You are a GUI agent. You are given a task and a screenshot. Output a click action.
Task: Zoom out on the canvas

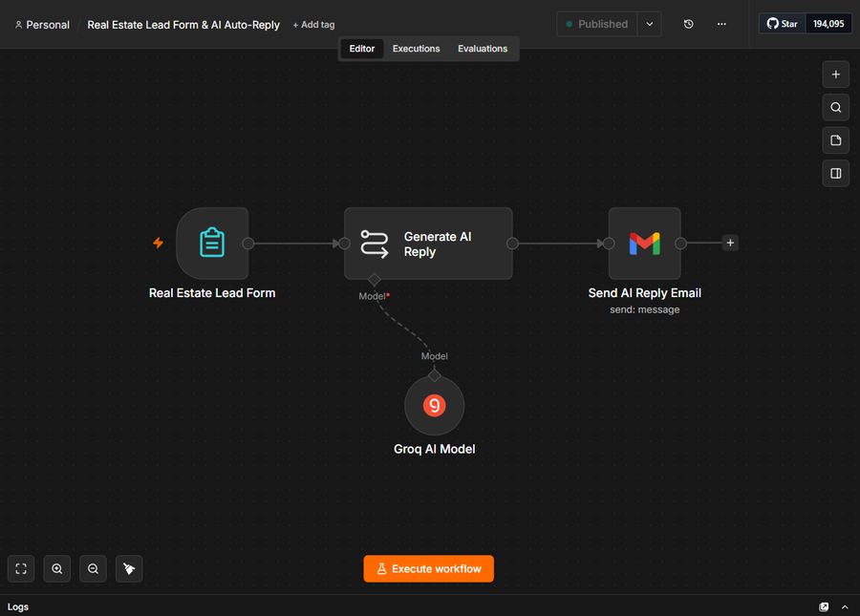(x=94, y=568)
